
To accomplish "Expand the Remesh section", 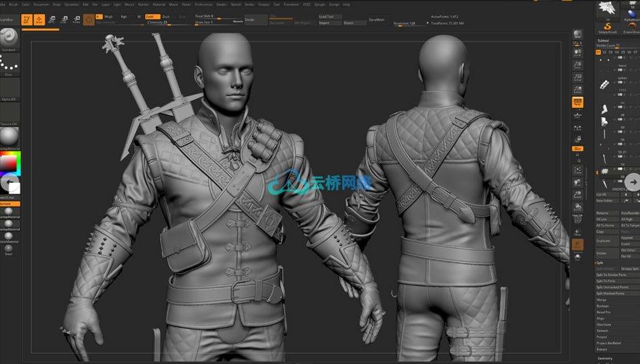I will pos(602,330).
